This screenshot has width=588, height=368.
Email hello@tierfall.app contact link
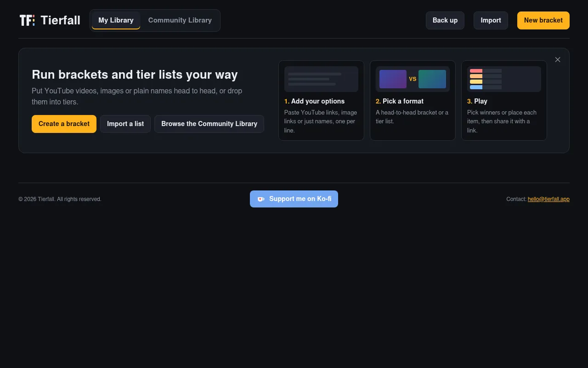[548, 199]
